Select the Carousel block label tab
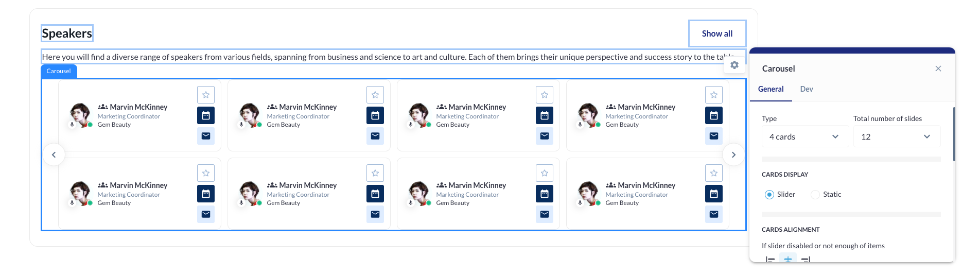This screenshot has width=980, height=274. pyautogui.click(x=59, y=71)
